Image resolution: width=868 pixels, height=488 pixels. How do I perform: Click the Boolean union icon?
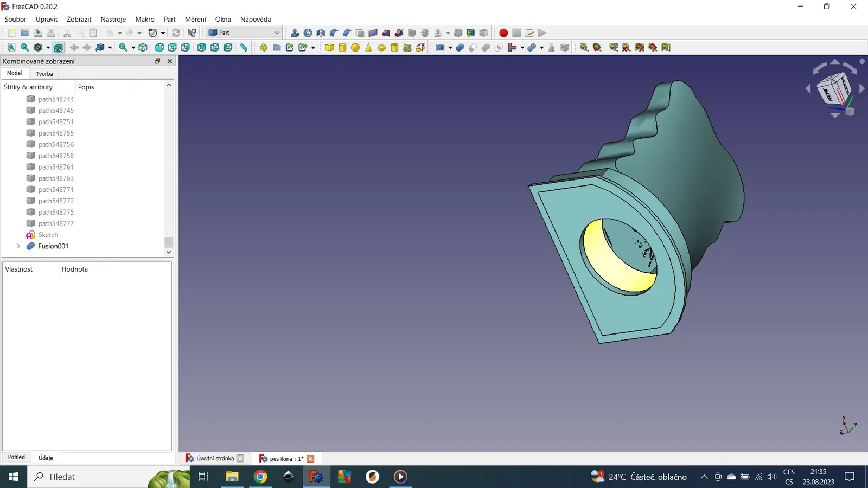(486, 48)
